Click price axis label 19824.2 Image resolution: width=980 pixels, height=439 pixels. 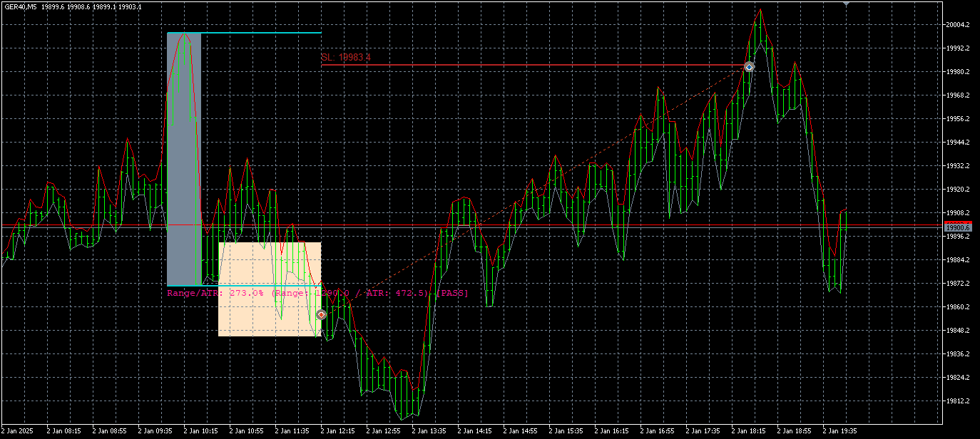957,378
